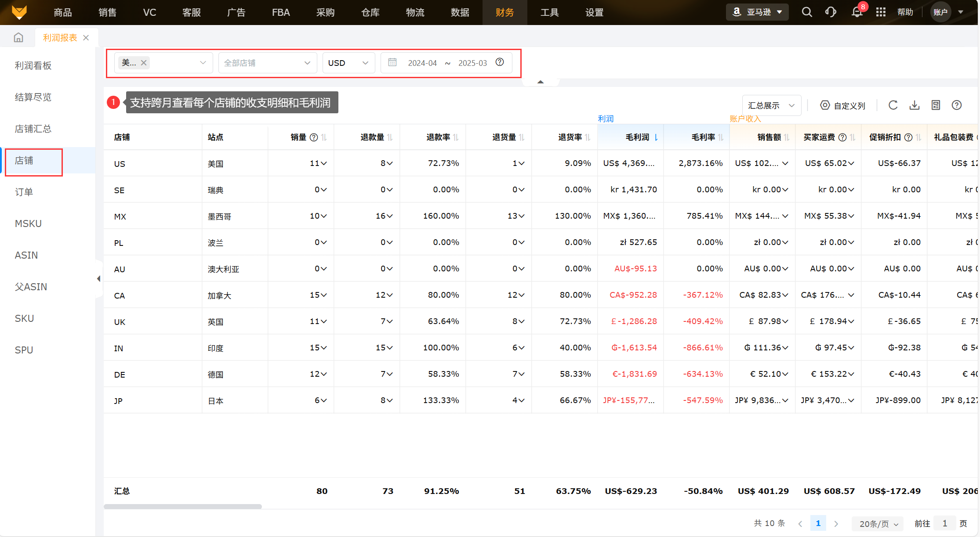Select 店铺汇总 in the sidebar

pos(33,129)
